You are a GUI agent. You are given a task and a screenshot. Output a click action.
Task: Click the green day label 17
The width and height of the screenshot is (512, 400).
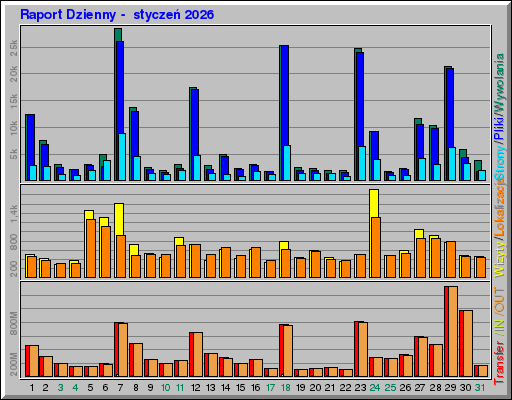point(270,388)
